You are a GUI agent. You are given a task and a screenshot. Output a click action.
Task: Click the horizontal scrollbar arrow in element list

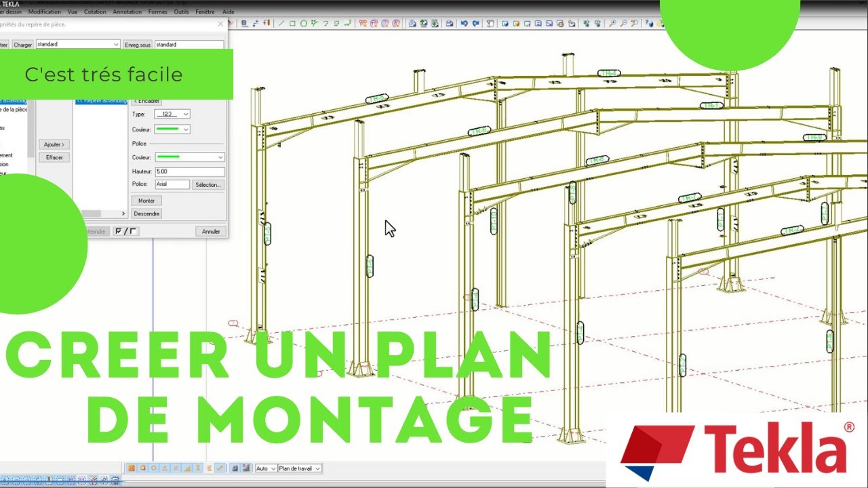coord(123,213)
